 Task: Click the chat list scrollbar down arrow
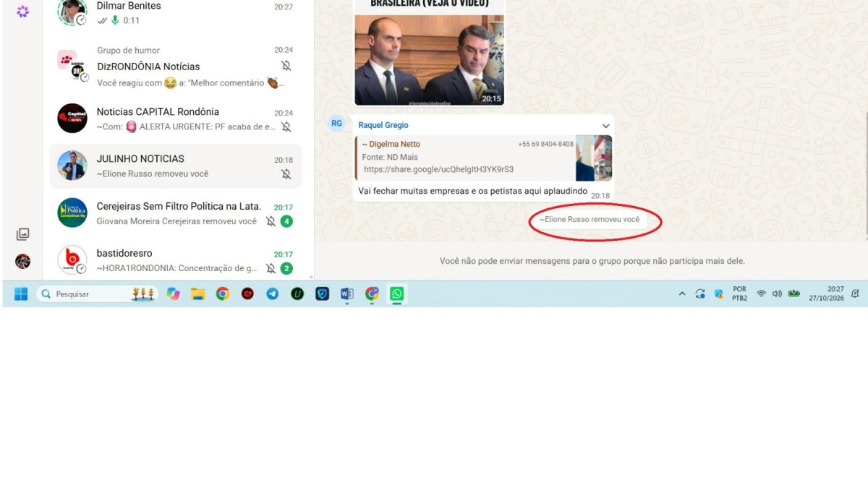click(312, 277)
